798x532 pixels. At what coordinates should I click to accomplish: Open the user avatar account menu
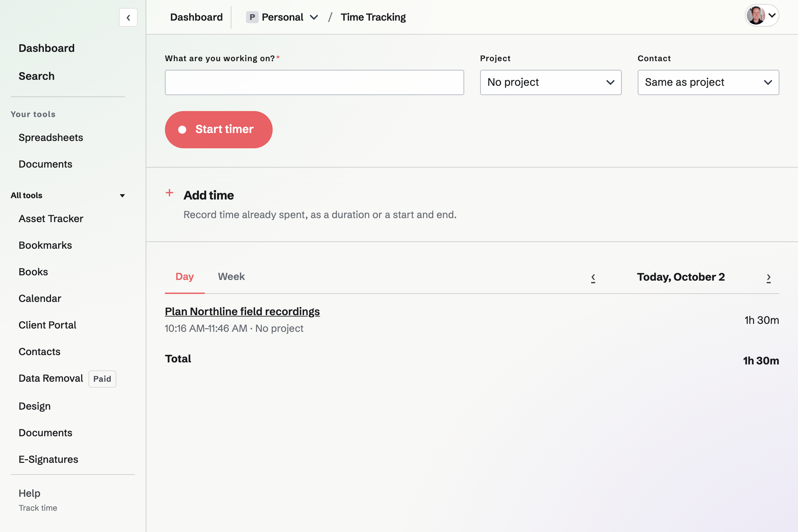(x=762, y=15)
